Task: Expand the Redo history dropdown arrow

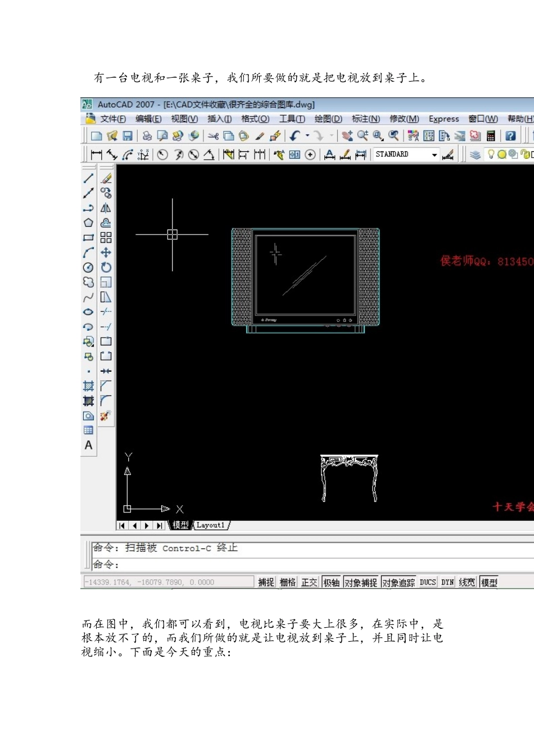Action: [x=332, y=136]
